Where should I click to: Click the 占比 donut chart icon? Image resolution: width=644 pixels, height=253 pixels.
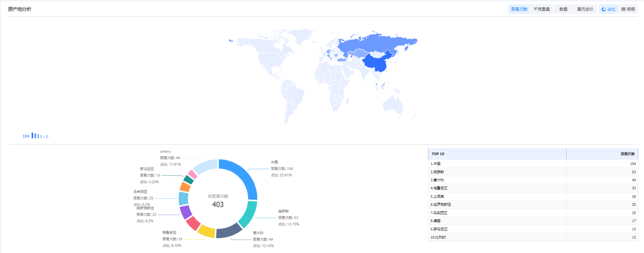[x=604, y=9]
